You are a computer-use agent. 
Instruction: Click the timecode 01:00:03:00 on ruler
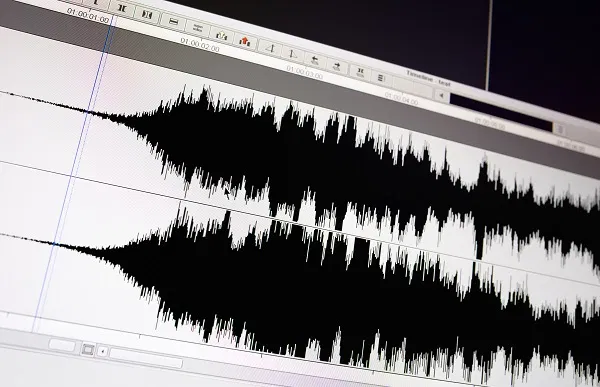304,72
